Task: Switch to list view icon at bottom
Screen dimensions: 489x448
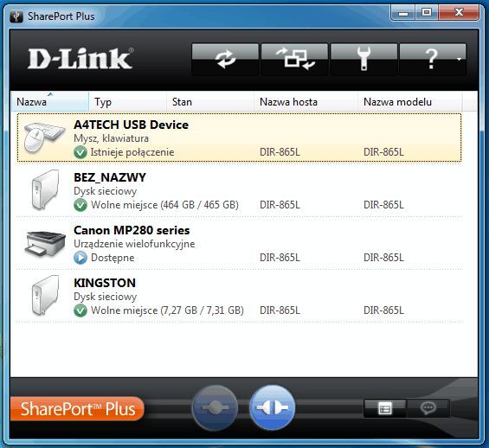Action: (385, 408)
